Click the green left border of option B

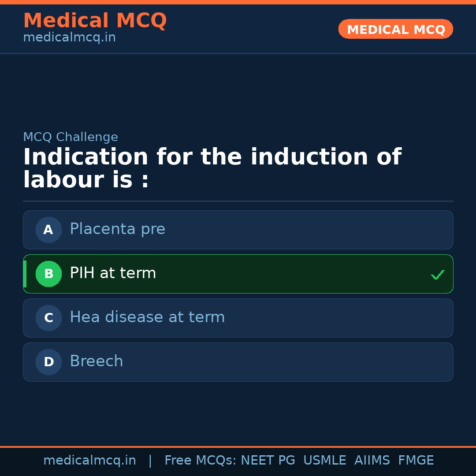25,274
